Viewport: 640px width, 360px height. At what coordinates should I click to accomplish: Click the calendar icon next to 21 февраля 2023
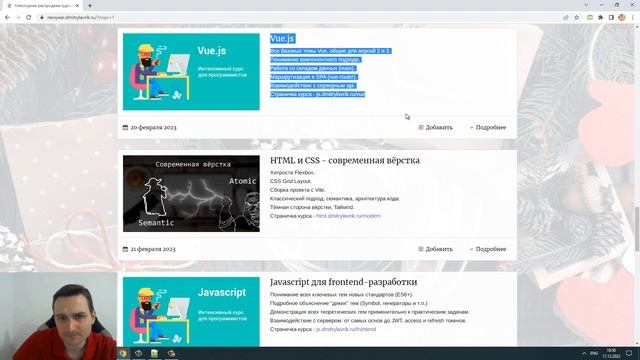pyautogui.click(x=125, y=249)
